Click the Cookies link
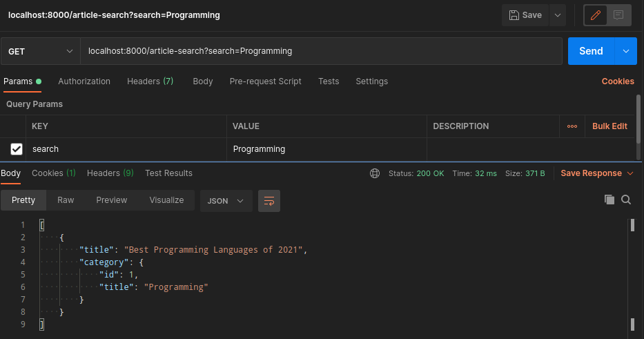Screen dimensions: 644x339 [617, 81]
